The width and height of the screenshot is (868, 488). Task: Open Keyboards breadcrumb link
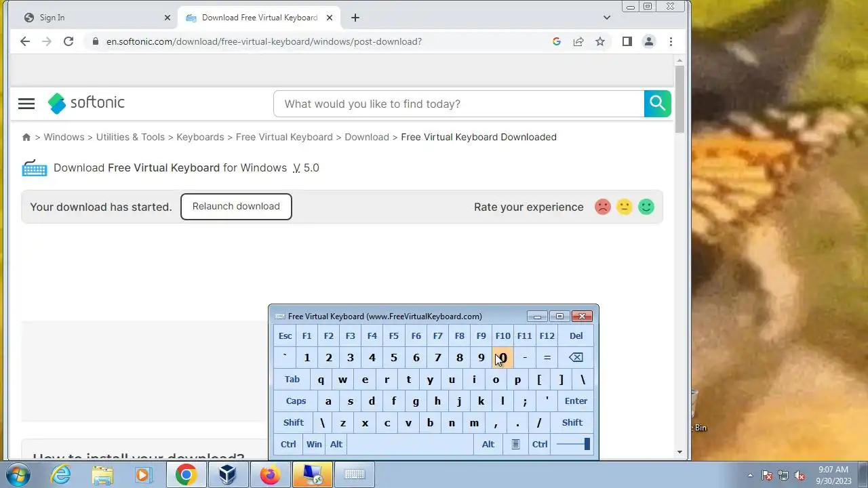200,137
